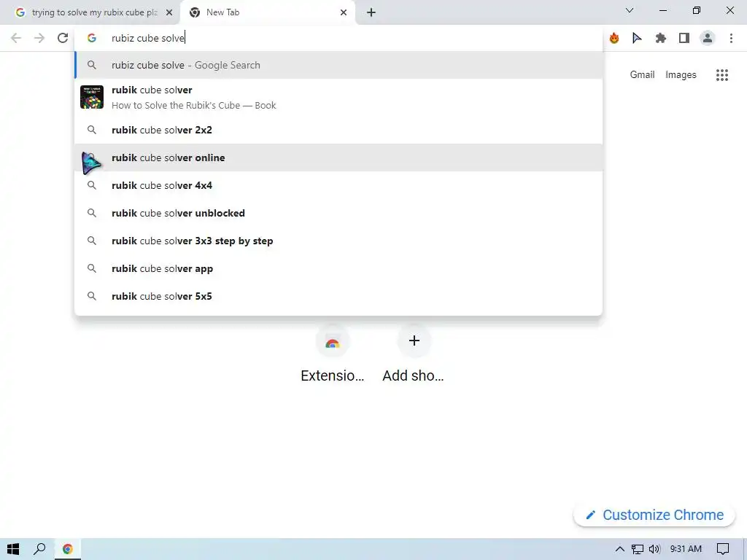Screen dimensions: 747x560
Task: Toggle the side panel icon
Action: click(684, 38)
